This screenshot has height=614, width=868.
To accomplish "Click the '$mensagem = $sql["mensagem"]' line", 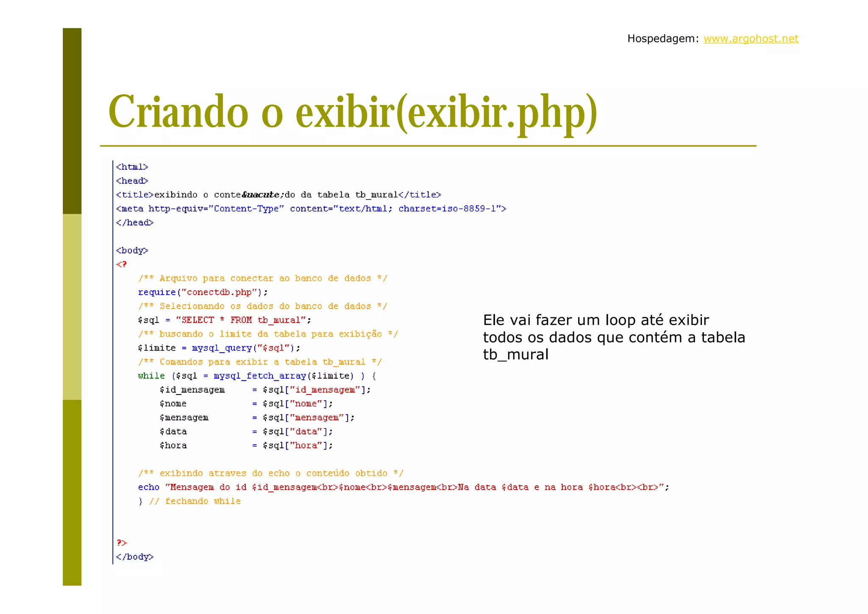I will pyautogui.click(x=257, y=418).
